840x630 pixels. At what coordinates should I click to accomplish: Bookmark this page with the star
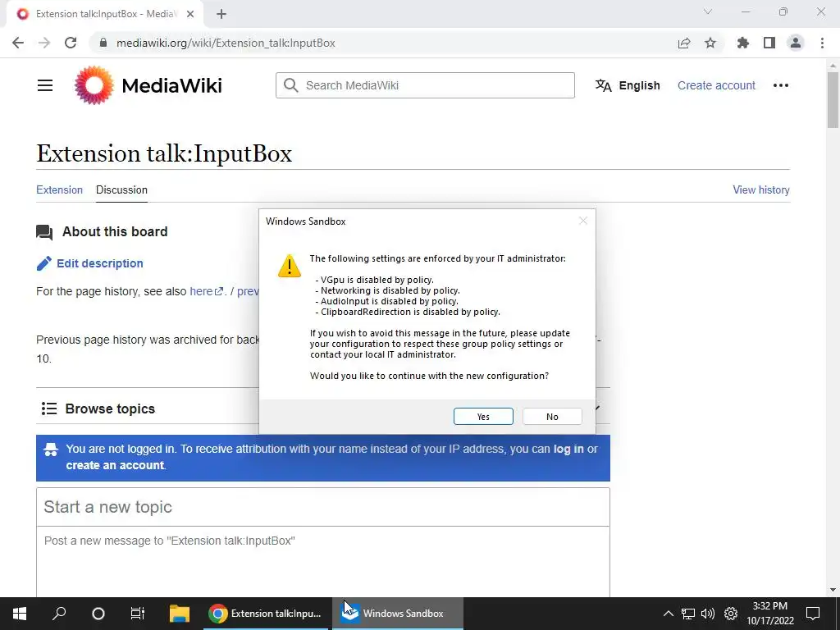(710, 43)
